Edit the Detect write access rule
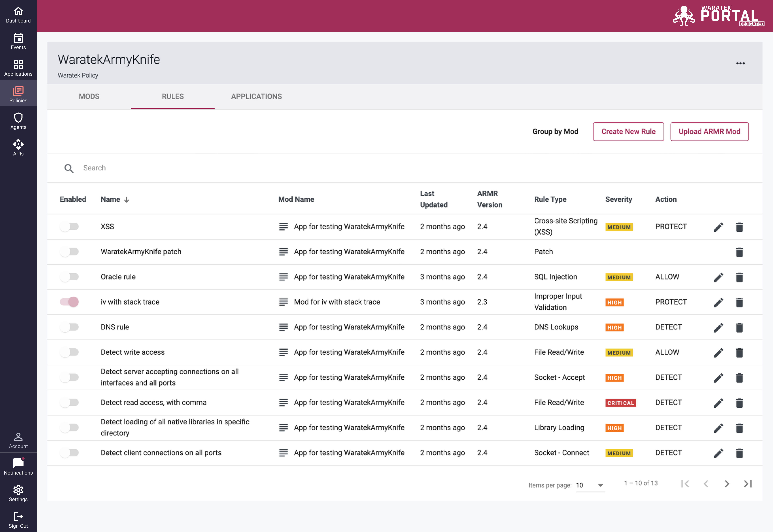 718,353
